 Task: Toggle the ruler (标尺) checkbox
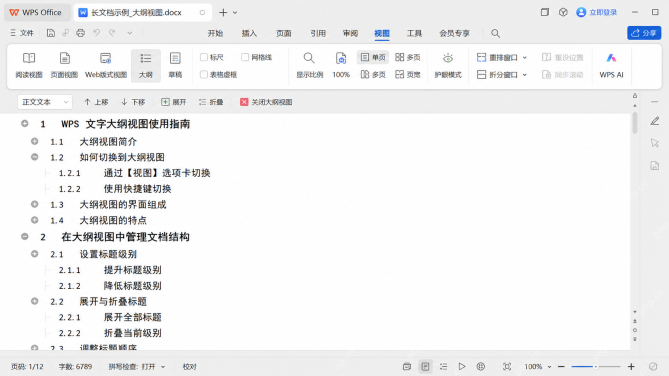(204, 57)
